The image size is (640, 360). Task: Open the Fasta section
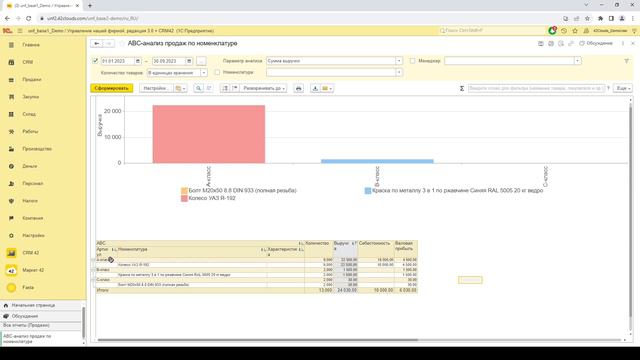[x=28, y=288]
